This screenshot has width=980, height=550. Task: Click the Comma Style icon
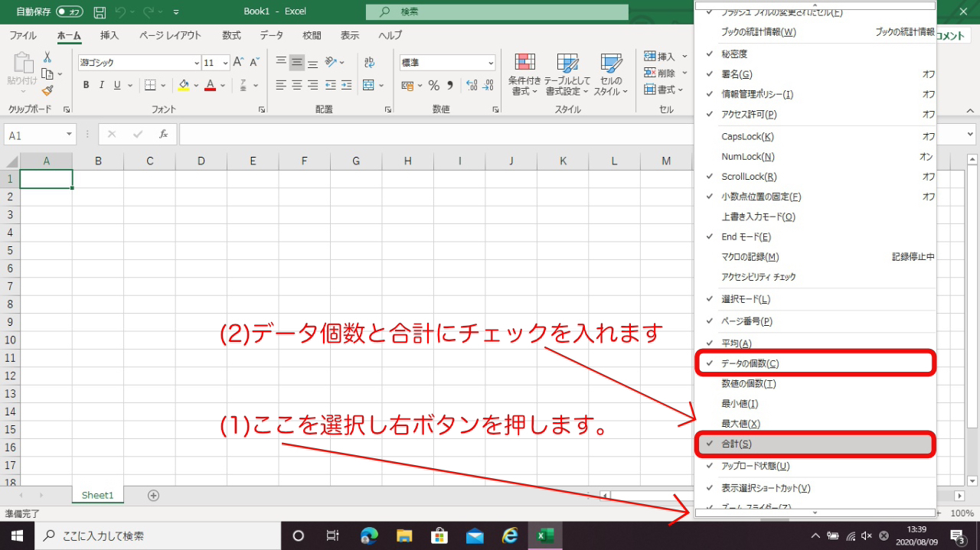click(451, 86)
